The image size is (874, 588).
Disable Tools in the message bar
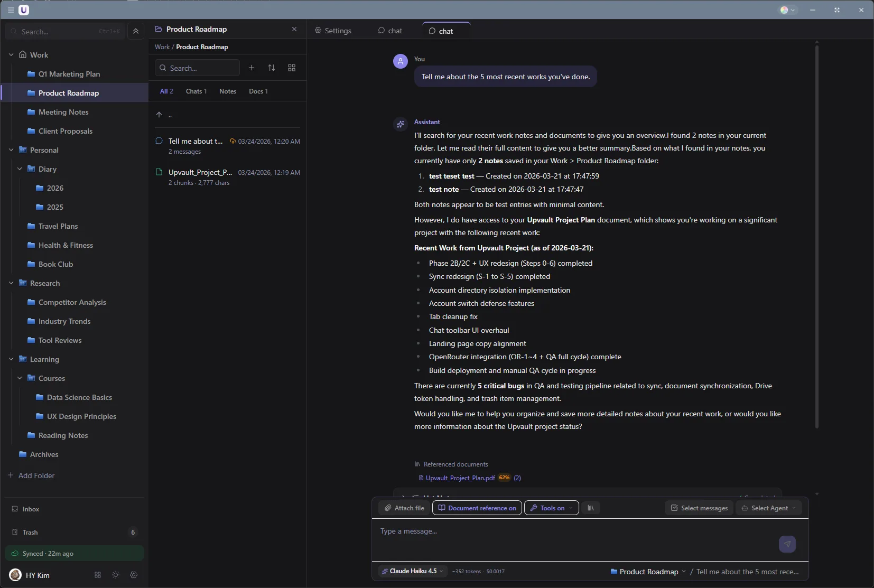click(551, 508)
